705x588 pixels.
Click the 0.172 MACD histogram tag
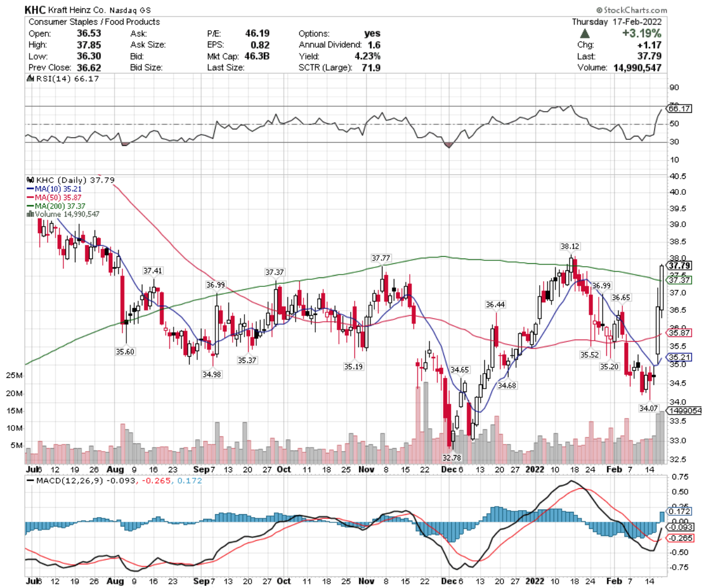pyautogui.click(x=679, y=511)
